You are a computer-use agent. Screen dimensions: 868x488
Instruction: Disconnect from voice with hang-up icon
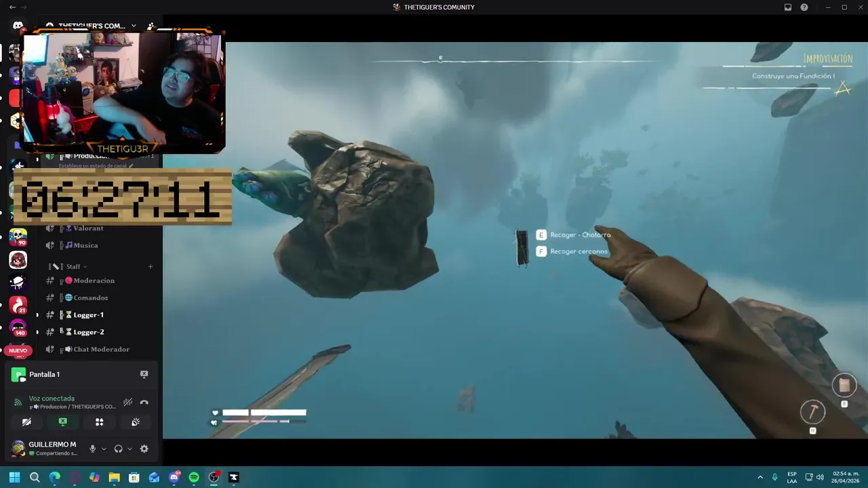click(144, 402)
